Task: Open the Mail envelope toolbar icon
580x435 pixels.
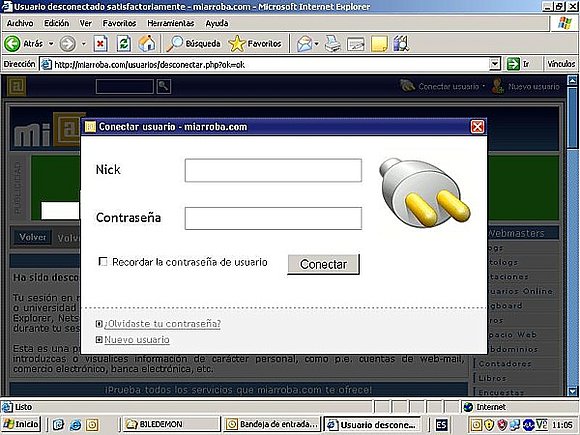Action: coord(304,44)
